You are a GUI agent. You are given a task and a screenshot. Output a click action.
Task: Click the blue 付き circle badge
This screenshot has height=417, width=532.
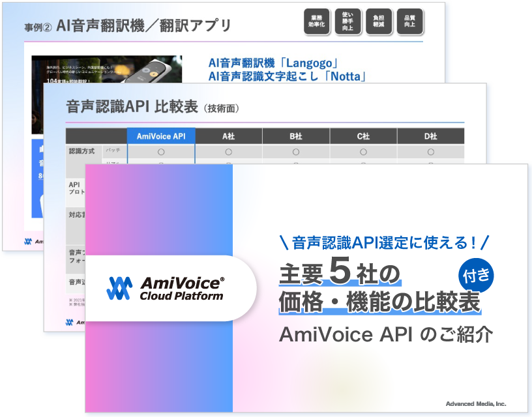pos(476,275)
